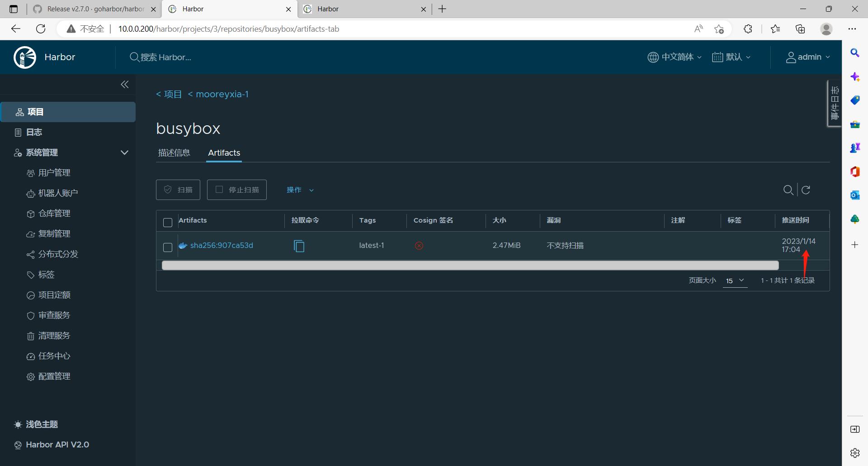Open Edge sidebar Office icon
868x466 pixels.
[855, 171]
